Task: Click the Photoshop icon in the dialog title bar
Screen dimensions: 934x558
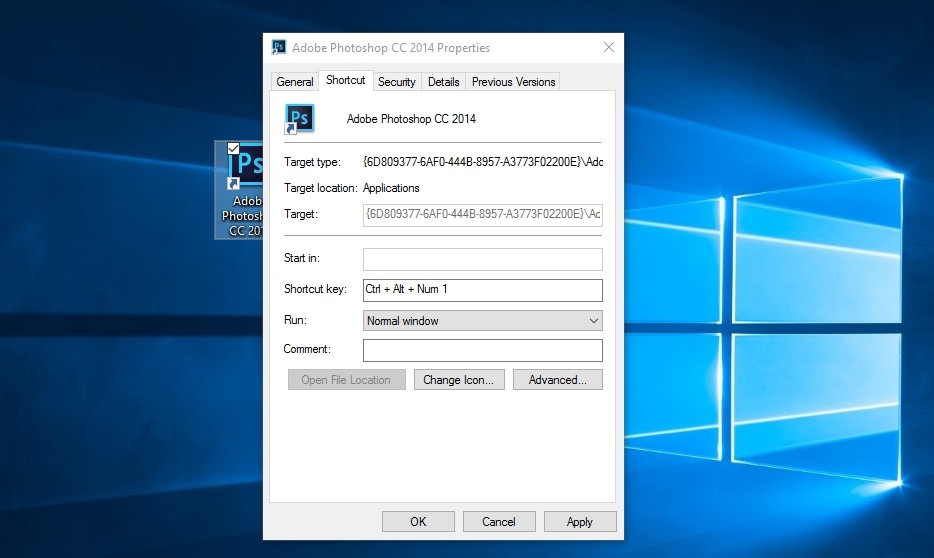Action: click(x=279, y=47)
